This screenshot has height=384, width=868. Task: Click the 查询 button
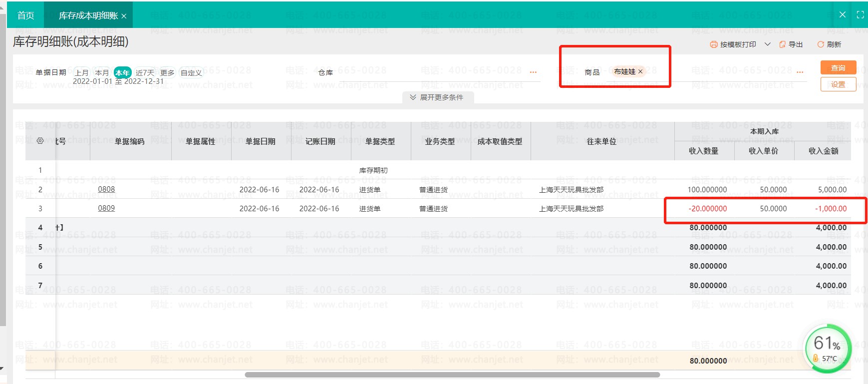click(838, 68)
